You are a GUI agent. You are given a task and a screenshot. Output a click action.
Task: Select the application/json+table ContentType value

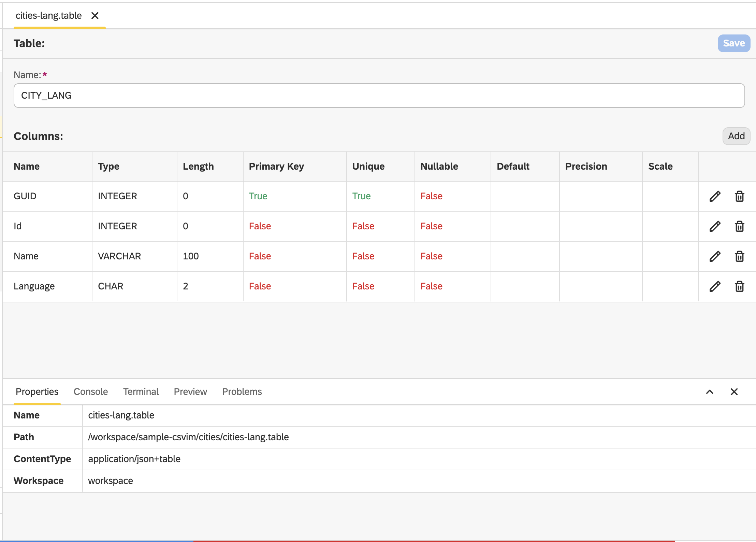tap(134, 459)
